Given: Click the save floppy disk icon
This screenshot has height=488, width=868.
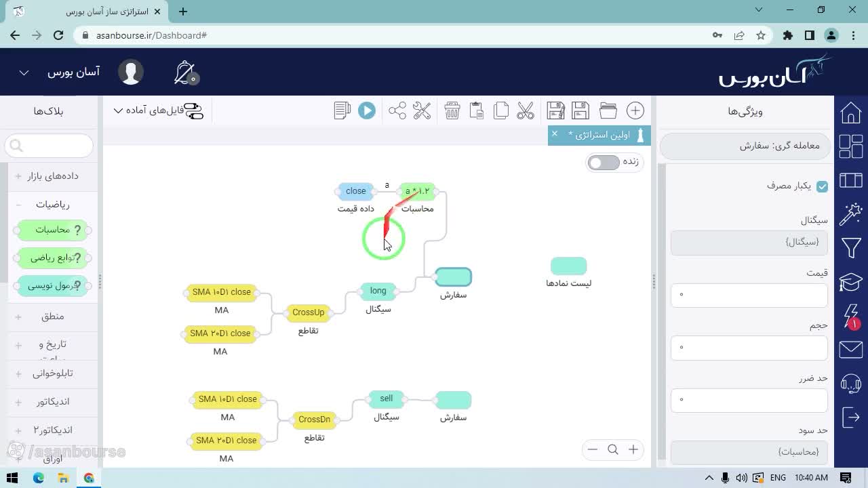Looking at the screenshot, I should pos(580,110).
